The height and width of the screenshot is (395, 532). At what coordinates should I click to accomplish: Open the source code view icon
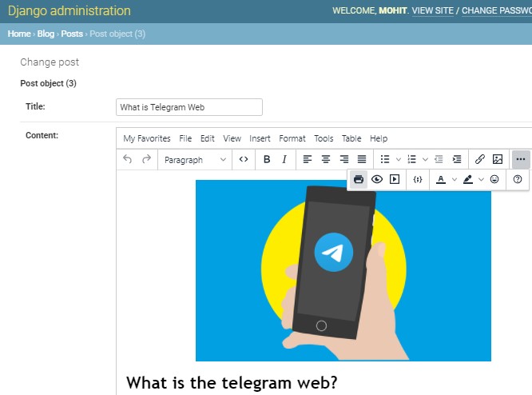click(244, 159)
